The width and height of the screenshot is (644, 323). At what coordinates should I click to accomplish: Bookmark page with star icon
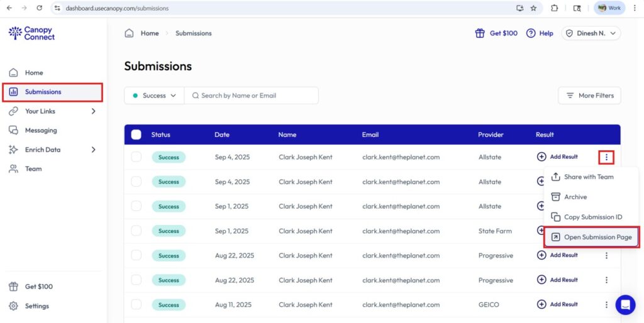click(533, 8)
